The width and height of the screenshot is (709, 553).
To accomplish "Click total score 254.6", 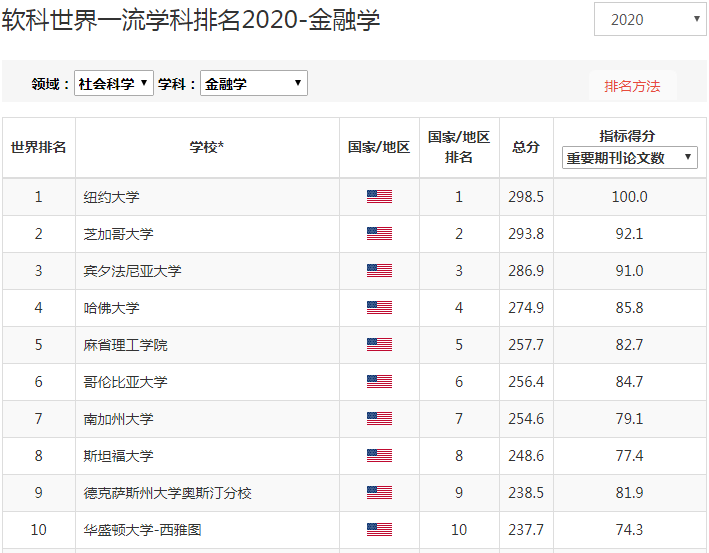I will pyautogui.click(x=526, y=419).
